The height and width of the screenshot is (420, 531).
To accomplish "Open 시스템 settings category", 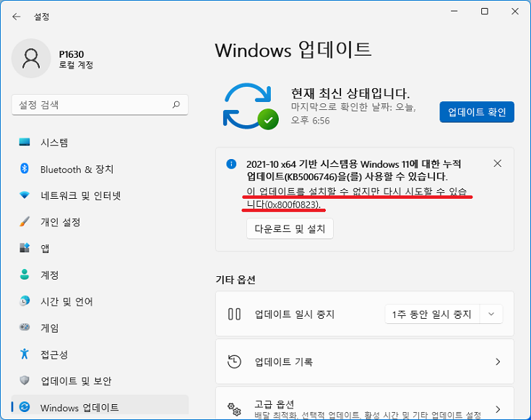I will (x=100, y=142).
